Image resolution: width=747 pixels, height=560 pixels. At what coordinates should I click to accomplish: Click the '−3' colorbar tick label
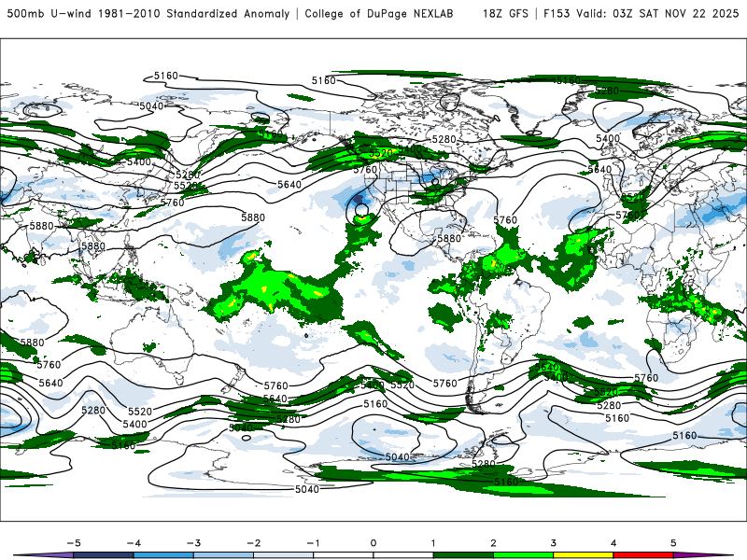coord(193,543)
